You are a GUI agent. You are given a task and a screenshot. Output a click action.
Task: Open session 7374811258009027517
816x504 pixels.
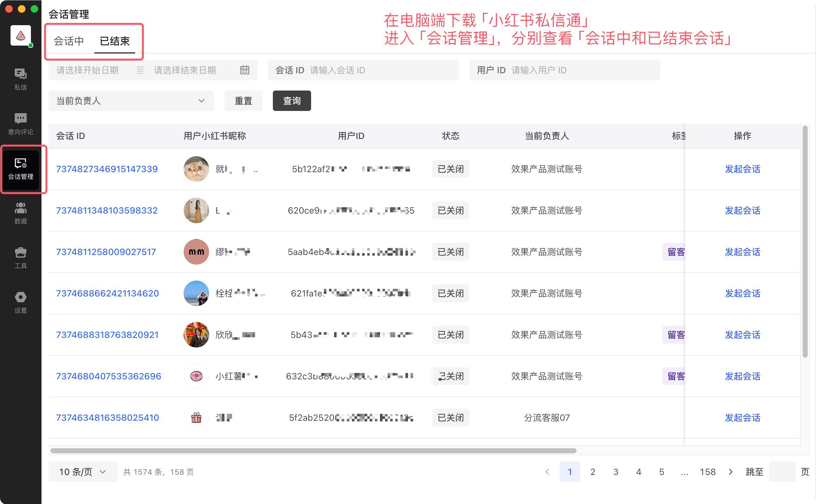coord(106,252)
